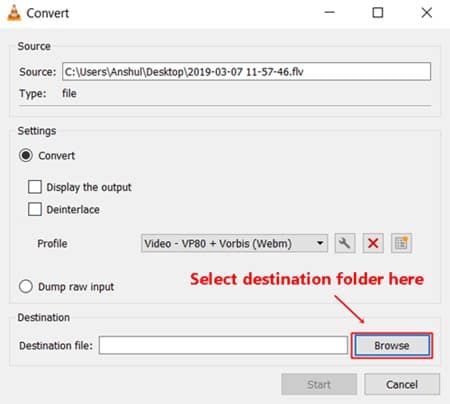Close the Convert window
The height and width of the screenshot is (404, 450).
click(427, 13)
